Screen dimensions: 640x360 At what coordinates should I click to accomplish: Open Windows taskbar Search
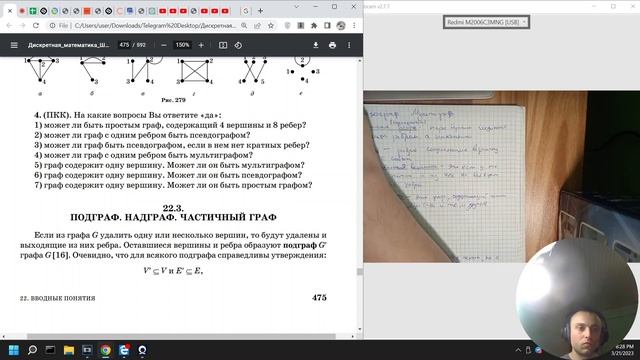click(32, 350)
